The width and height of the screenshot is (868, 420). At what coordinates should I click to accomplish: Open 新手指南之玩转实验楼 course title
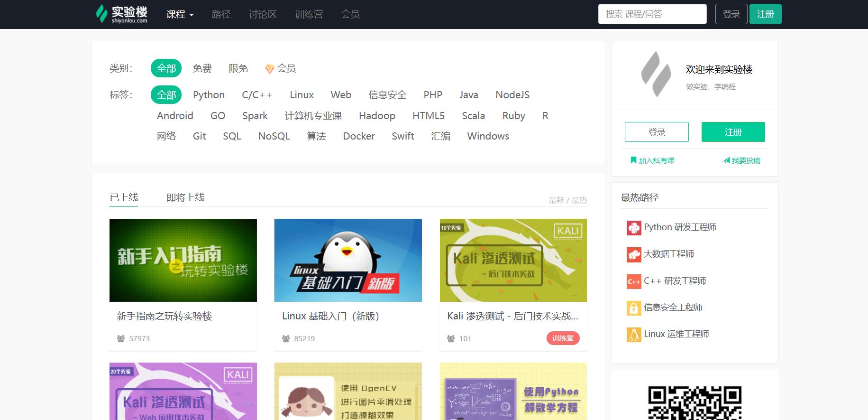point(164,316)
